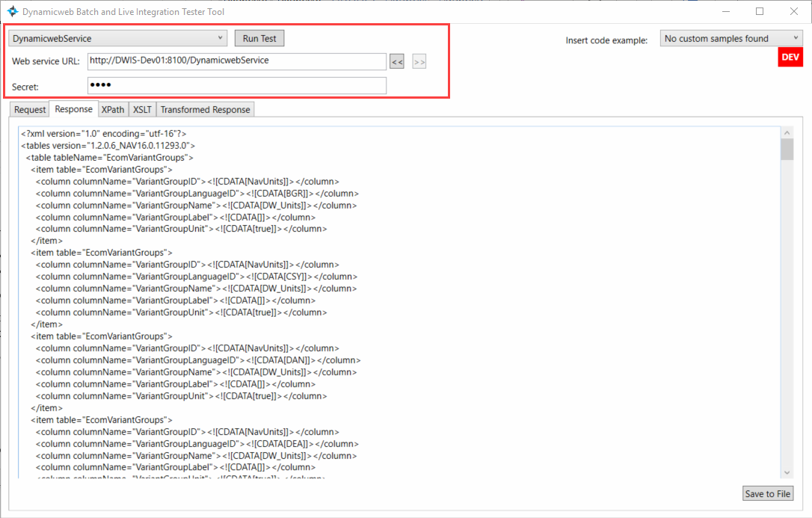Open the DynamicwebService dropdown
The height and width of the screenshot is (518, 812).
[x=117, y=38]
